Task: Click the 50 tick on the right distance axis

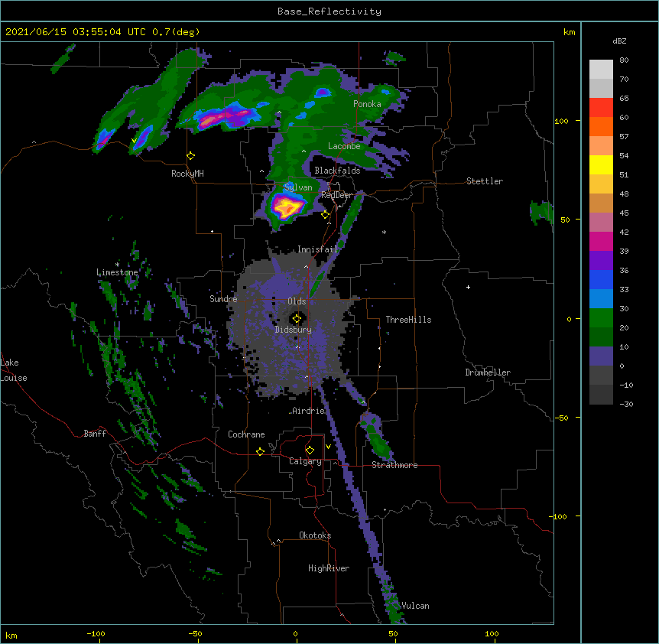Action: 565,220
